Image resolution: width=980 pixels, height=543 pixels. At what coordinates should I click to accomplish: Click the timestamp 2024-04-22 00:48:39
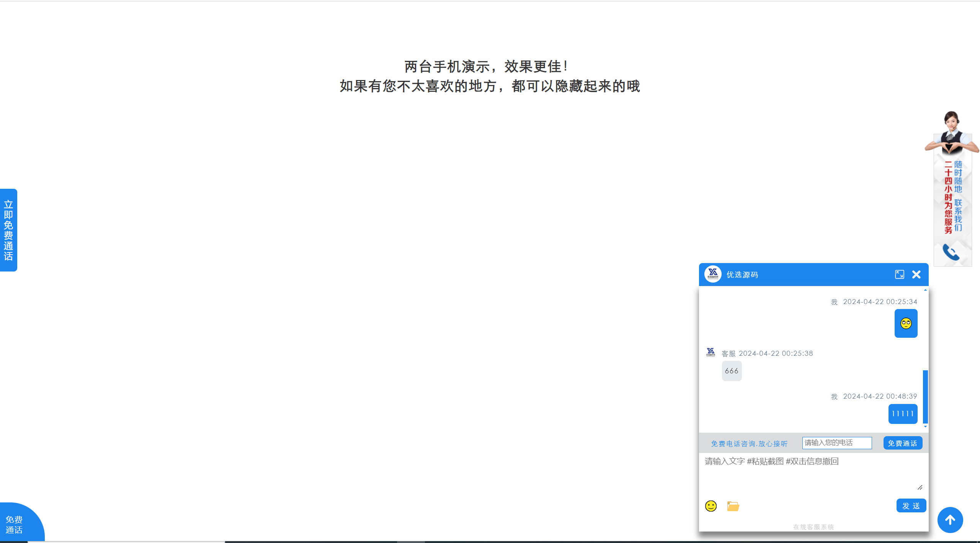(x=880, y=396)
